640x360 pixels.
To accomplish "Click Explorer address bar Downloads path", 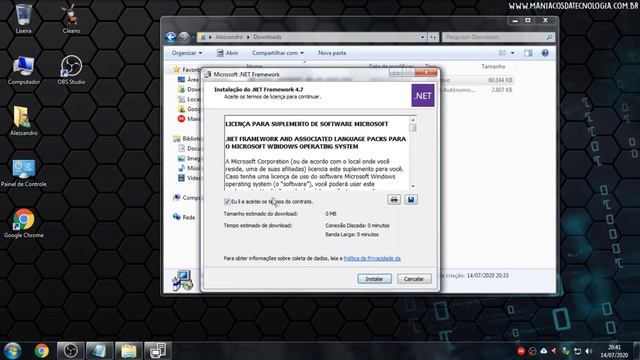I will click(x=267, y=37).
